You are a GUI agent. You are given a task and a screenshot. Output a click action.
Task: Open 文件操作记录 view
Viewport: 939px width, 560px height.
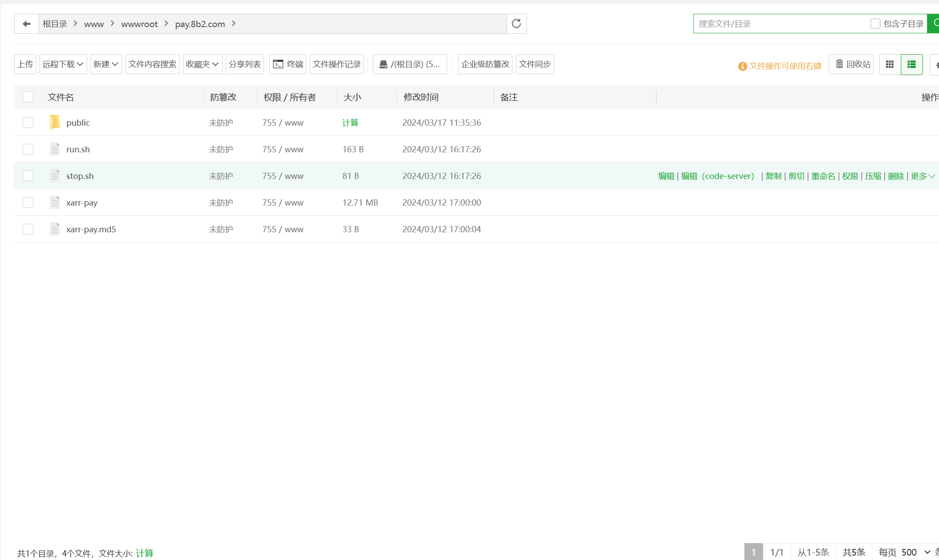click(336, 64)
